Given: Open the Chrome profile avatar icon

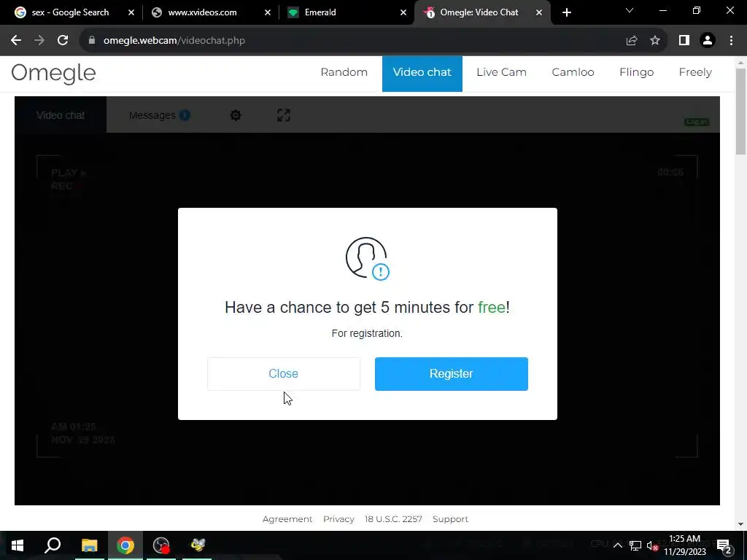Looking at the screenshot, I should (708, 41).
